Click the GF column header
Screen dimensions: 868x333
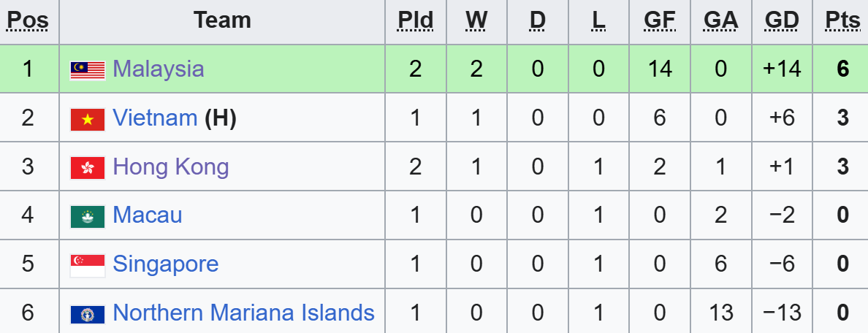[659, 20]
